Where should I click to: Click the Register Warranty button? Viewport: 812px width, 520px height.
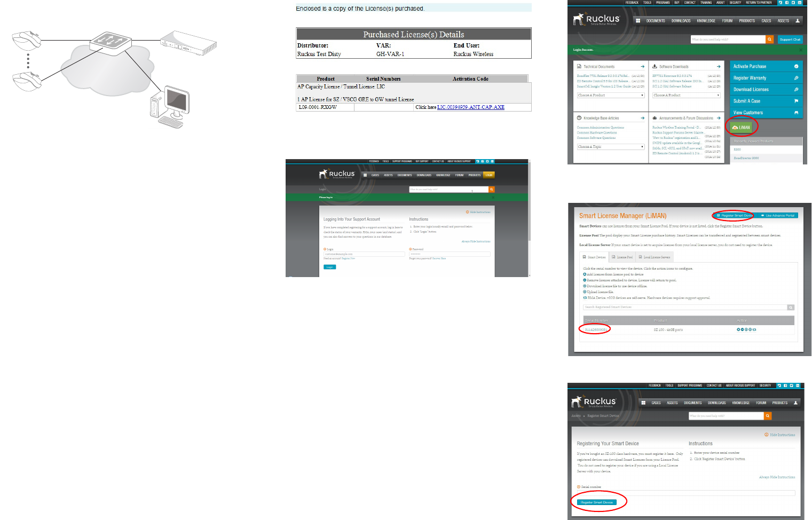pos(766,78)
